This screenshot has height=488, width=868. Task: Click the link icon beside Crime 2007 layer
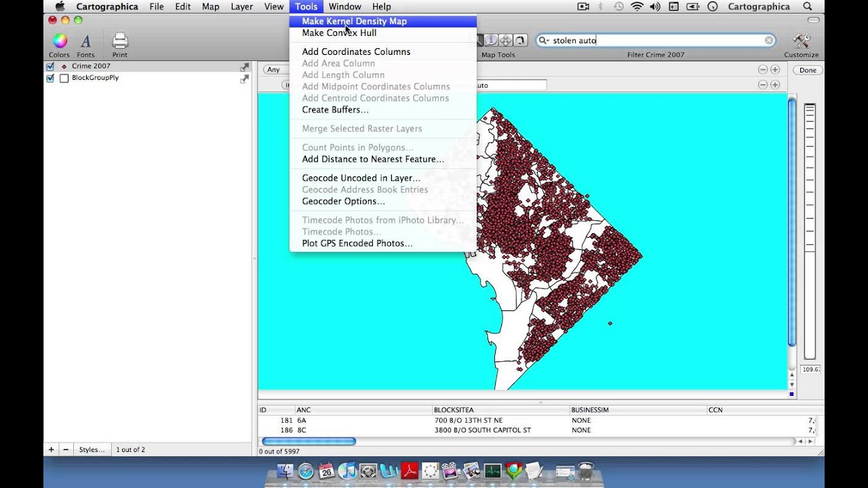pyautogui.click(x=244, y=67)
